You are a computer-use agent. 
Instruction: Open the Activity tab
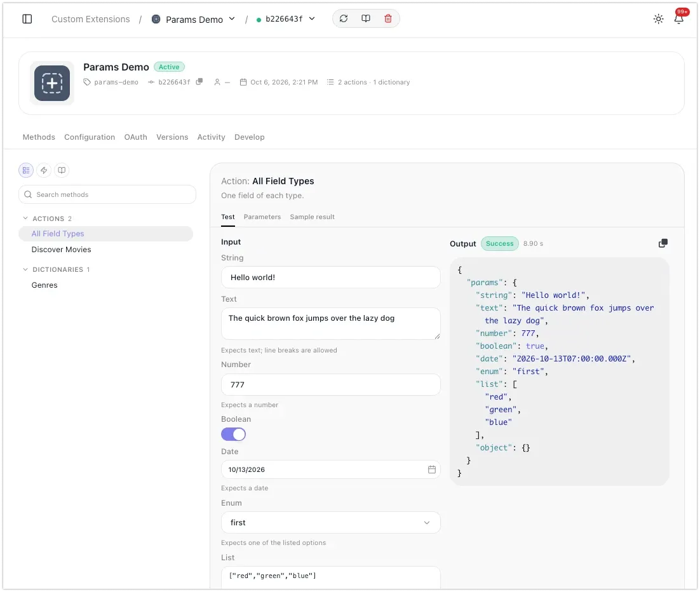(x=211, y=137)
